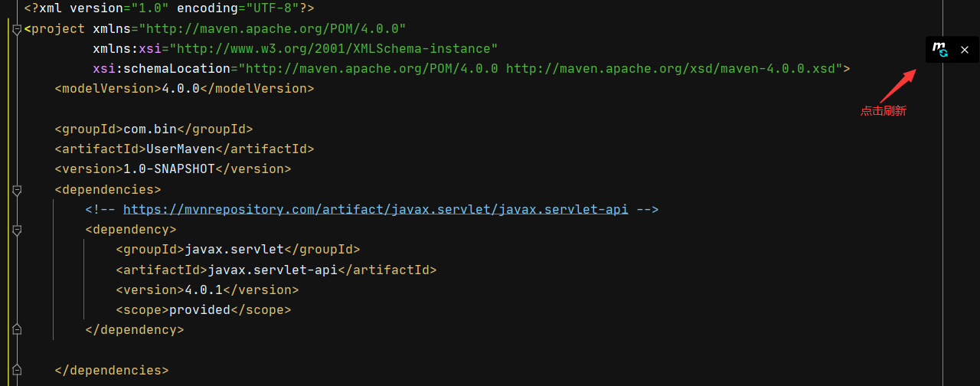
Task: Open the mvnrepository.com javax.servlet-api link
Action: [376, 209]
